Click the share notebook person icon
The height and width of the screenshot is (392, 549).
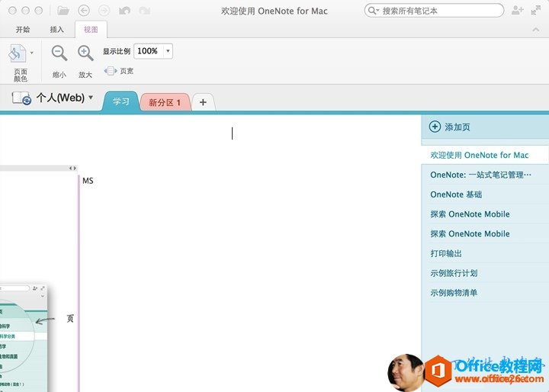pyautogui.click(x=518, y=11)
